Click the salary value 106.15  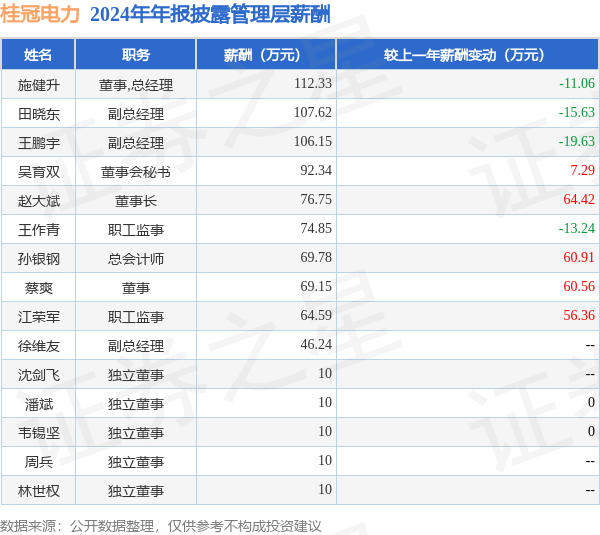coord(313,142)
